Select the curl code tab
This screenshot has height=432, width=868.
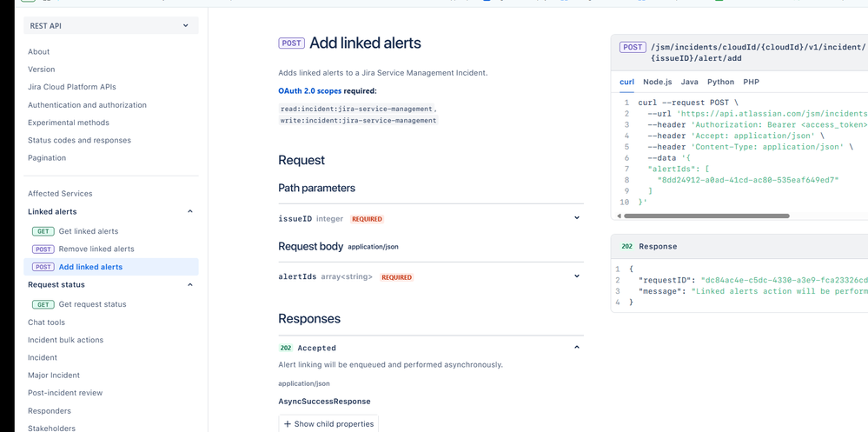coord(626,82)
